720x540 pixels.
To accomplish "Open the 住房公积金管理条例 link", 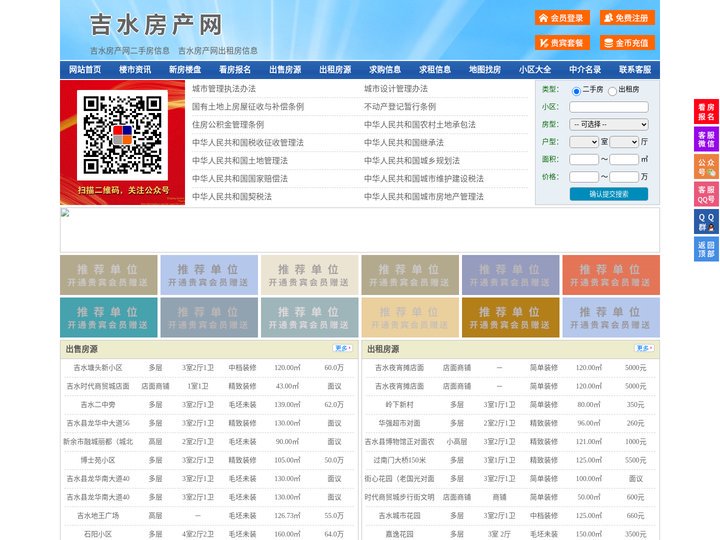I will coord(228,124).
